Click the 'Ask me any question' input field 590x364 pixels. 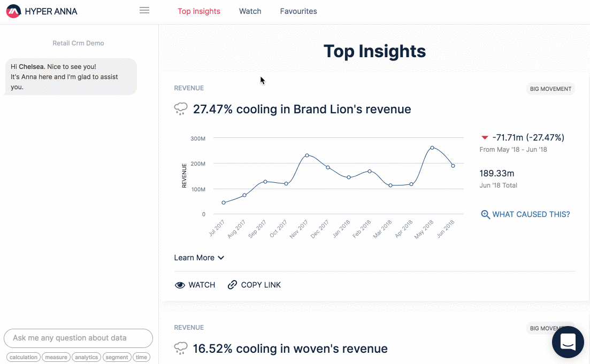coord(78,338)
